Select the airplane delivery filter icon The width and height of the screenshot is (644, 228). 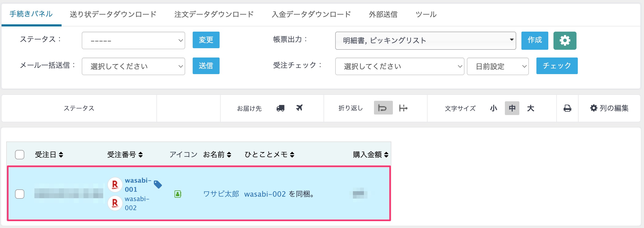(x=299, y=108)
